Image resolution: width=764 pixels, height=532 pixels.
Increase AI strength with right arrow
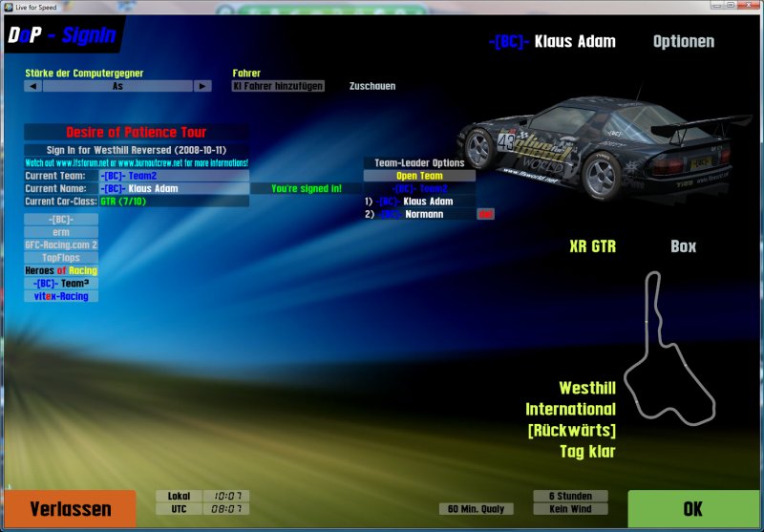tap(202, 86)
